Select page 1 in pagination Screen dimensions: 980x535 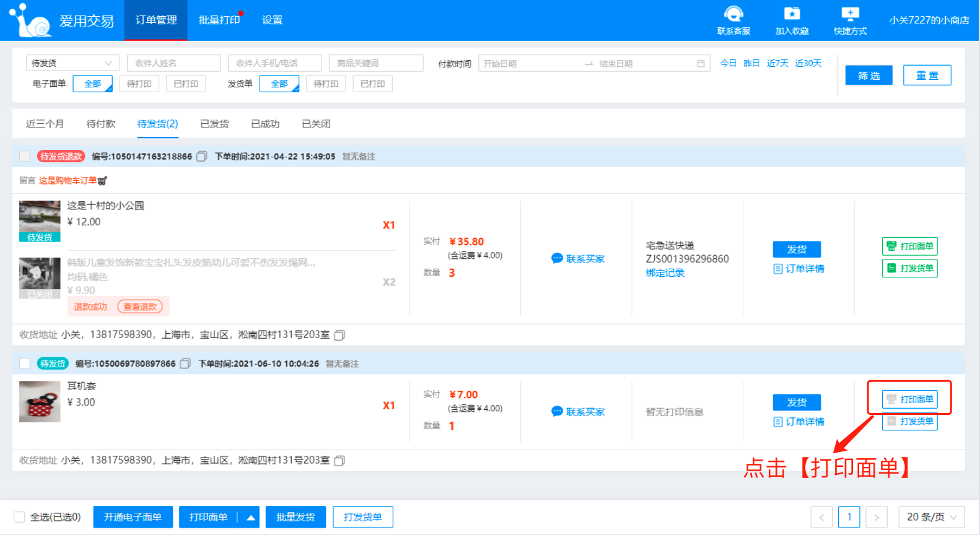point(849,517)
